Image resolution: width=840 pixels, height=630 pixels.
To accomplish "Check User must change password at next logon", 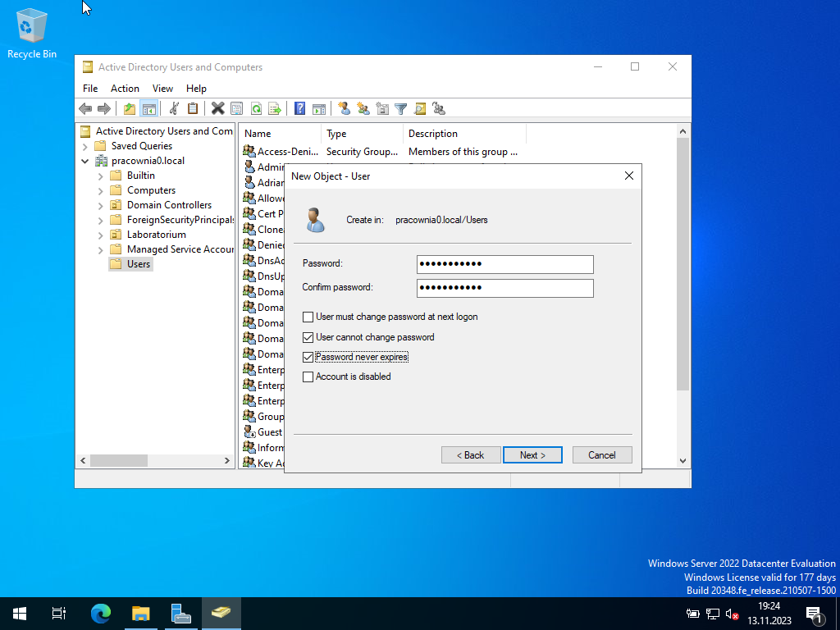I will [308, 317].
